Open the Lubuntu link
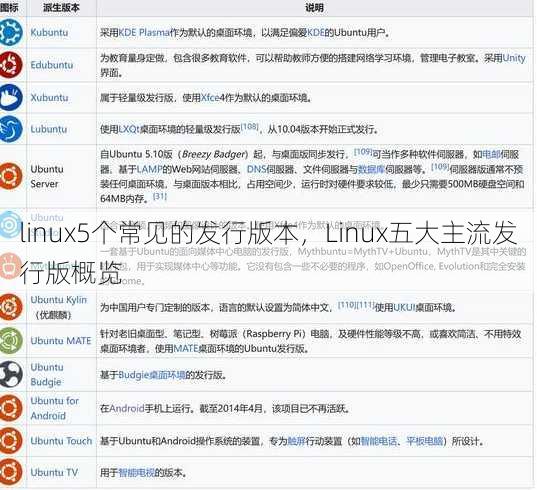This screenshot has width=537, height=490. 49,129
